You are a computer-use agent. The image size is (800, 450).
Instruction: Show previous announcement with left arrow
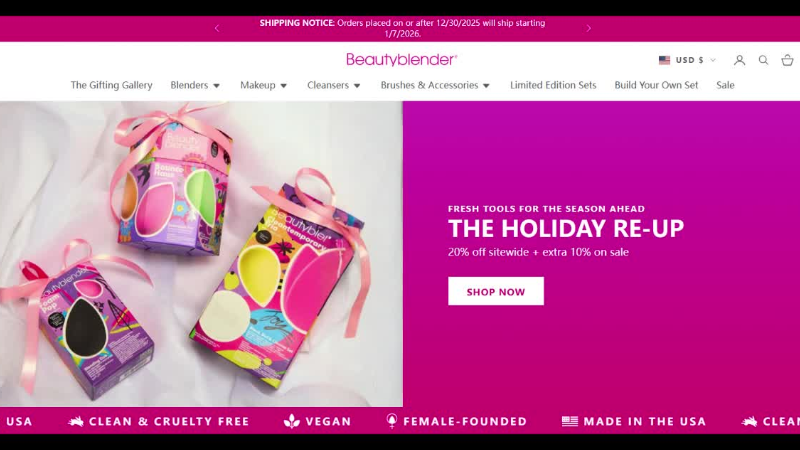217,29
